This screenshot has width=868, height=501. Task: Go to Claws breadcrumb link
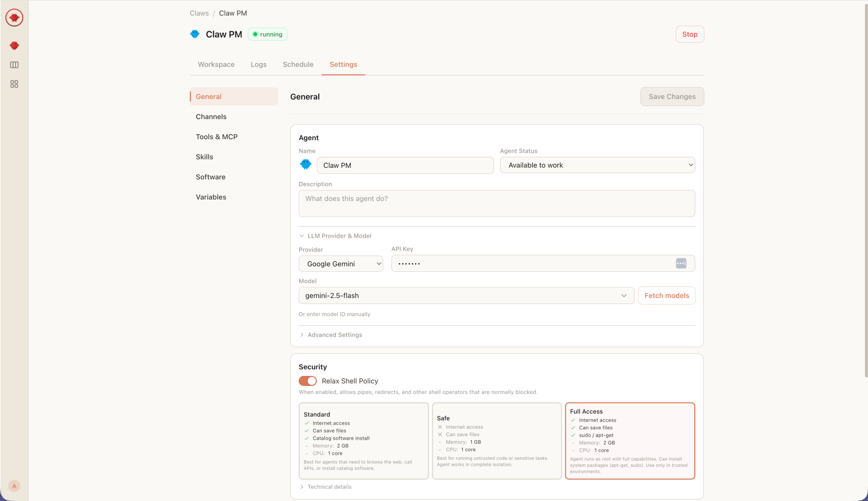[199, 13]
